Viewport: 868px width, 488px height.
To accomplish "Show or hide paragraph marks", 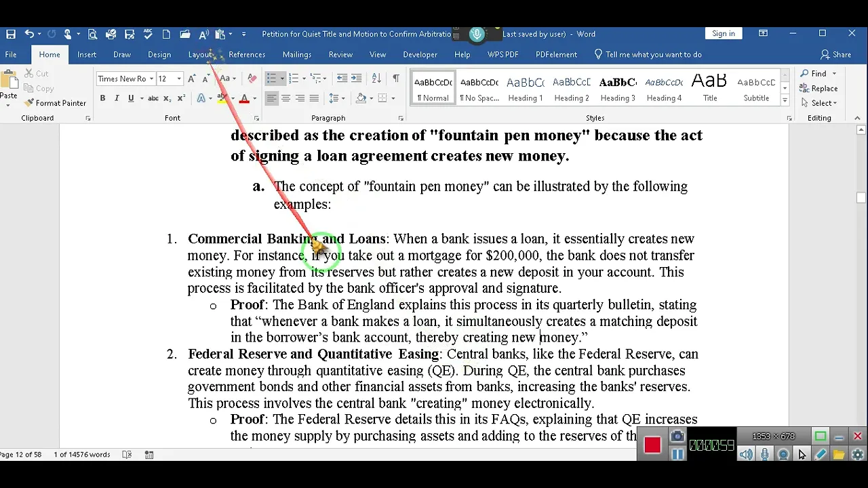I will coord(395,79).
